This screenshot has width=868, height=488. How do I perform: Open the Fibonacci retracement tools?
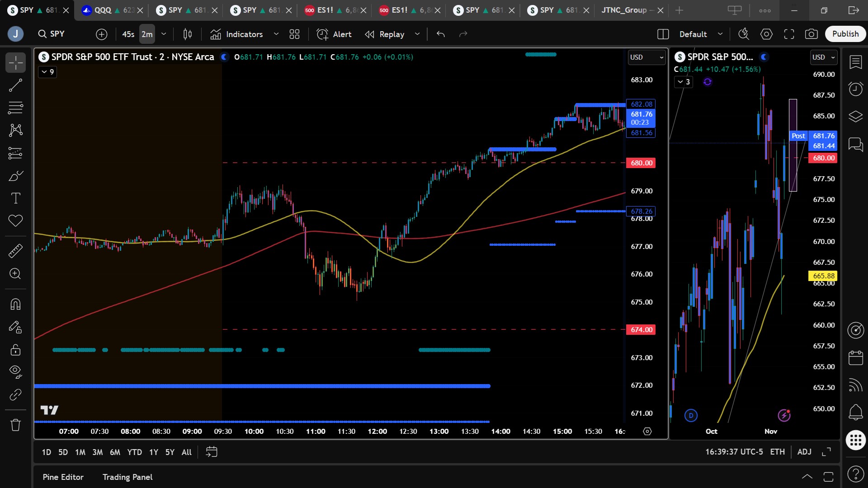(15, 108)
